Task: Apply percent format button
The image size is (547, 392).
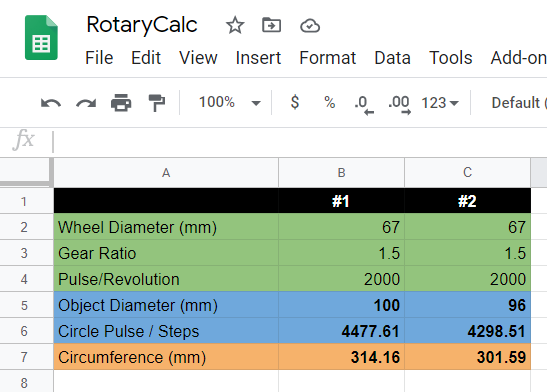Action: [x=329, y=103]
